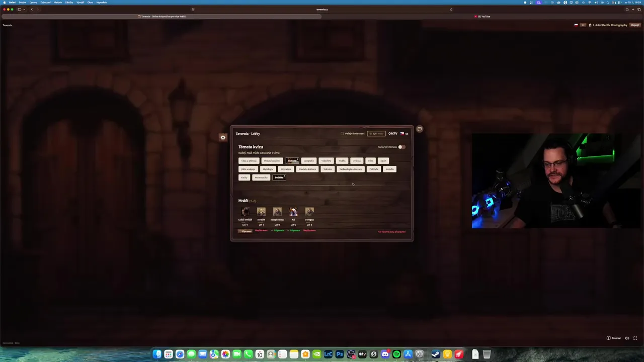Reload the page in Safari

pos(451,9)
